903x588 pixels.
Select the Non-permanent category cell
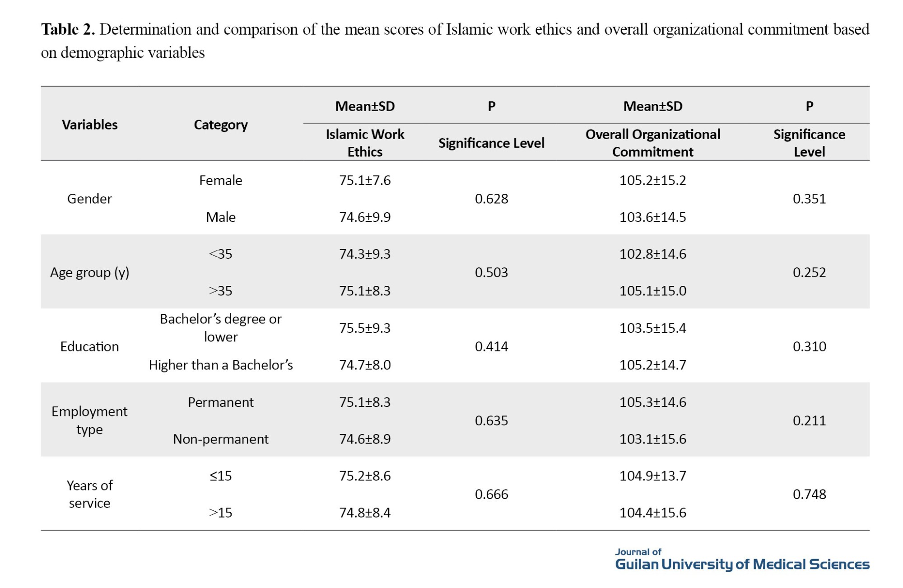tap(221, 439)
